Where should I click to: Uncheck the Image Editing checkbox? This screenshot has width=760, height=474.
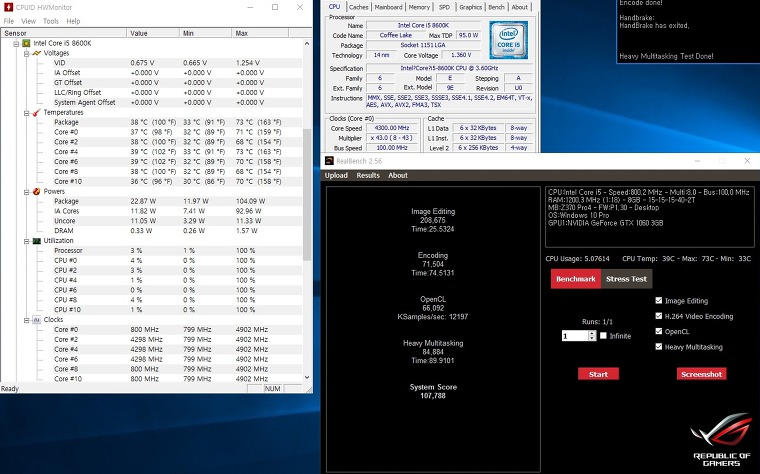coord(658,300)
